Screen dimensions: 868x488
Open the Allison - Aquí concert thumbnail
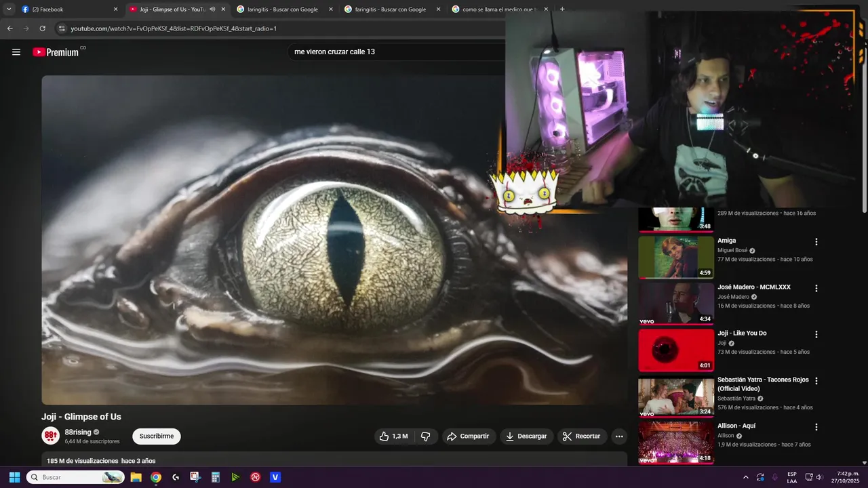[676, 443]
